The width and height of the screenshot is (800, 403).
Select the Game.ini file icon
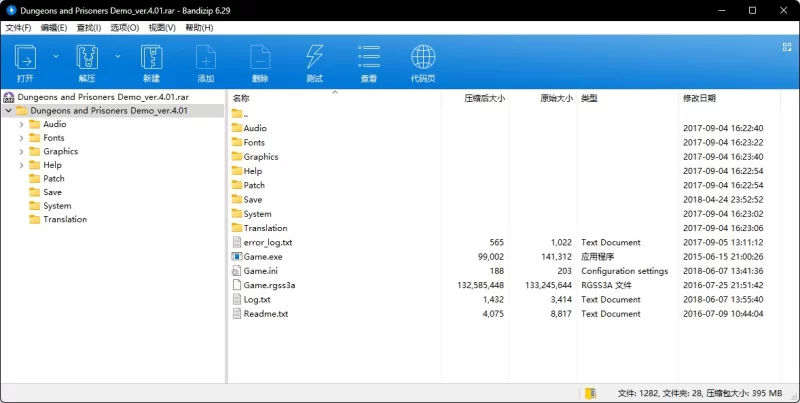pyautogui.click(x=237, y=271)
